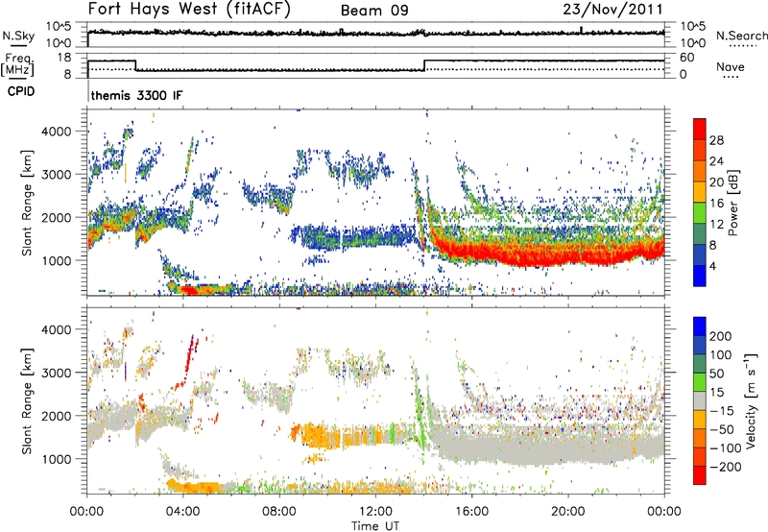Click the '28' tick on Power colorbar
This screenshot has height=532, width=768.
click(x=716, y=140)
